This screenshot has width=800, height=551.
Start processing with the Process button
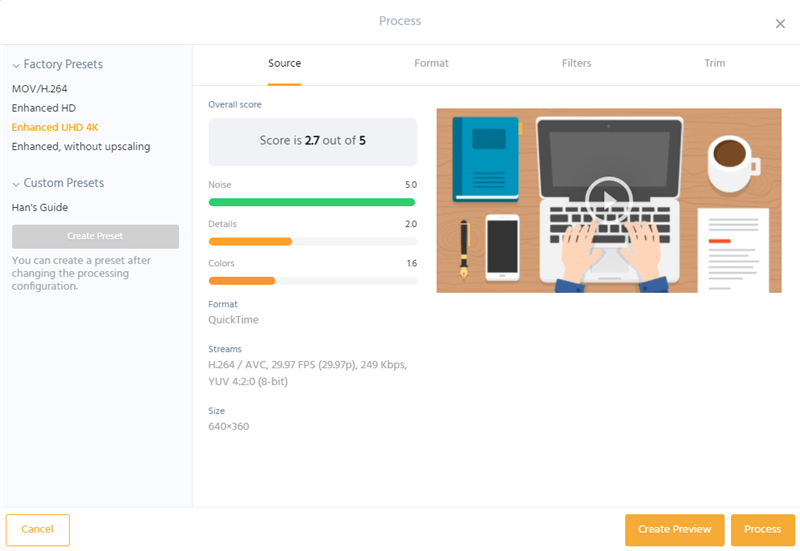(x=763, y=530)
